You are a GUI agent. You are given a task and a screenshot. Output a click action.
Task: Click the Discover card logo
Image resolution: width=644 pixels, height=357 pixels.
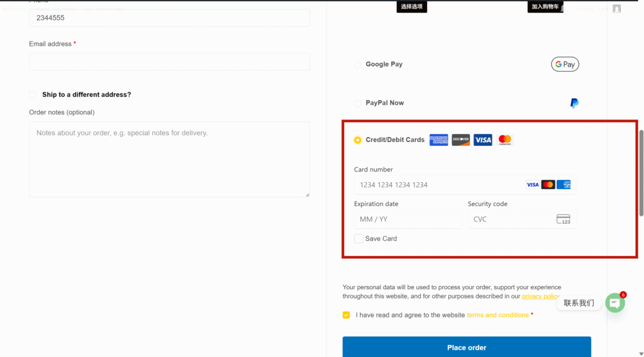click(460, 140)
